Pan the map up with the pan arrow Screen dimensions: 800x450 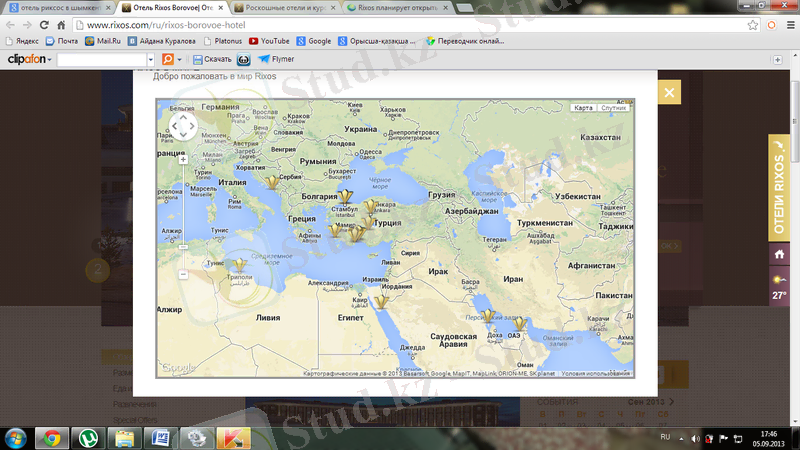click(183, 117)
